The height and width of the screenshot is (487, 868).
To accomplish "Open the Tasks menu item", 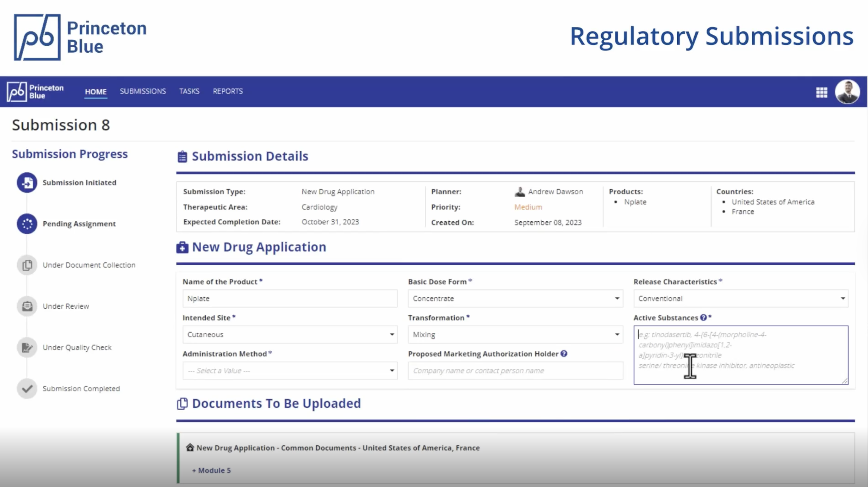I will [189, 92].
